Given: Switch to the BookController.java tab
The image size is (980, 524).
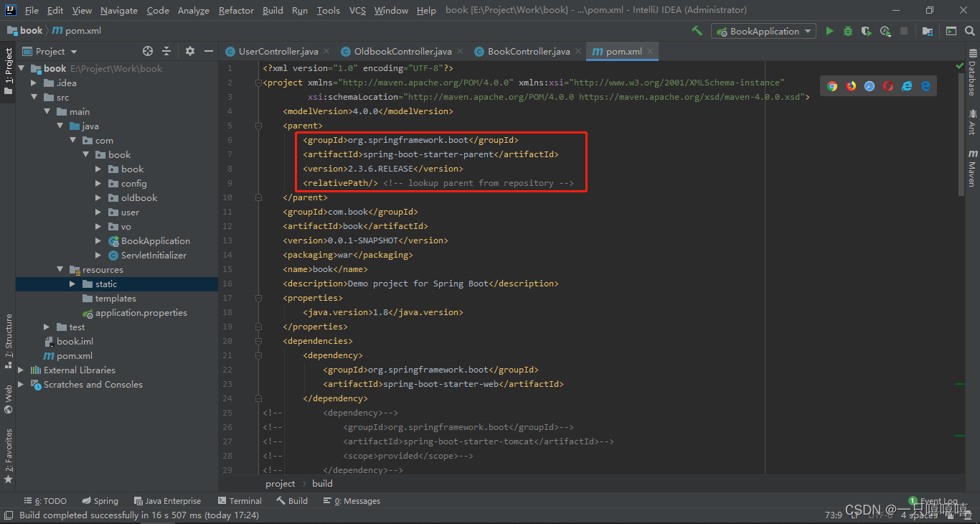Looking at the screenshot, I should click(529, 51).
